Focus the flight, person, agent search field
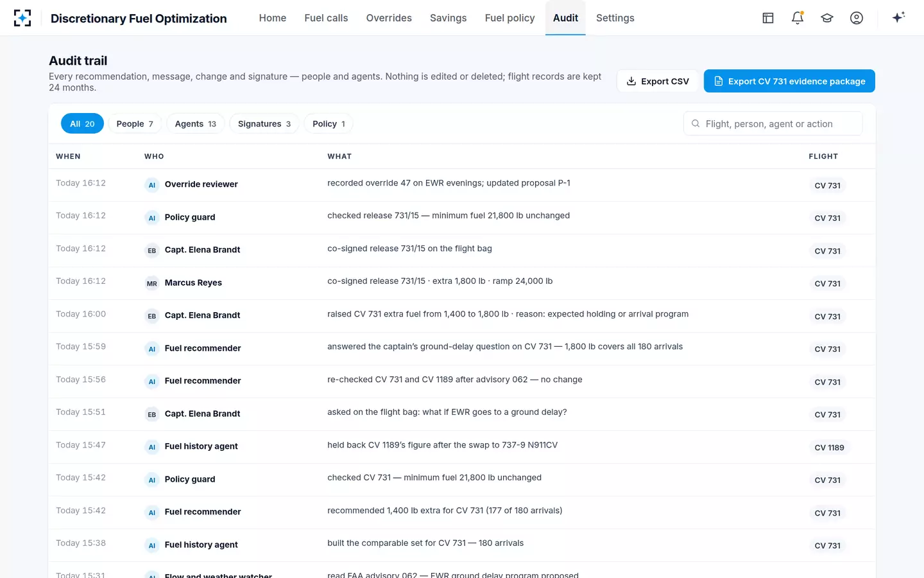 click(773, 123)
